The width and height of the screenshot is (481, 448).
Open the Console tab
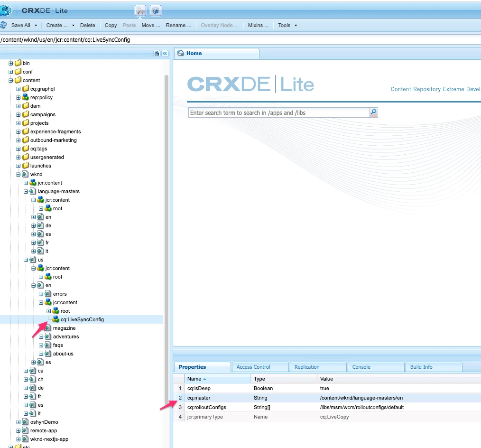(x=376, y=367)
